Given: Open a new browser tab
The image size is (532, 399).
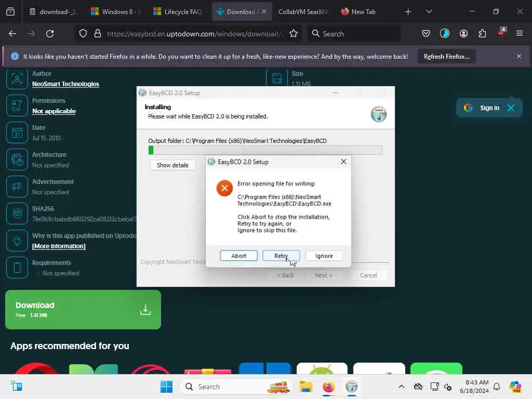Looking at the screenshot, I should tap(408, 12).
